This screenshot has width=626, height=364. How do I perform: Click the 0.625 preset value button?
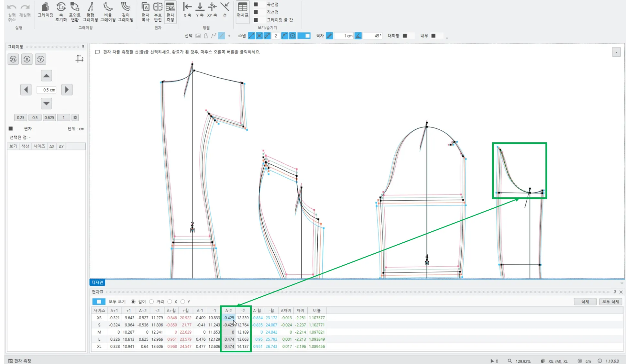tap(49, 117)
